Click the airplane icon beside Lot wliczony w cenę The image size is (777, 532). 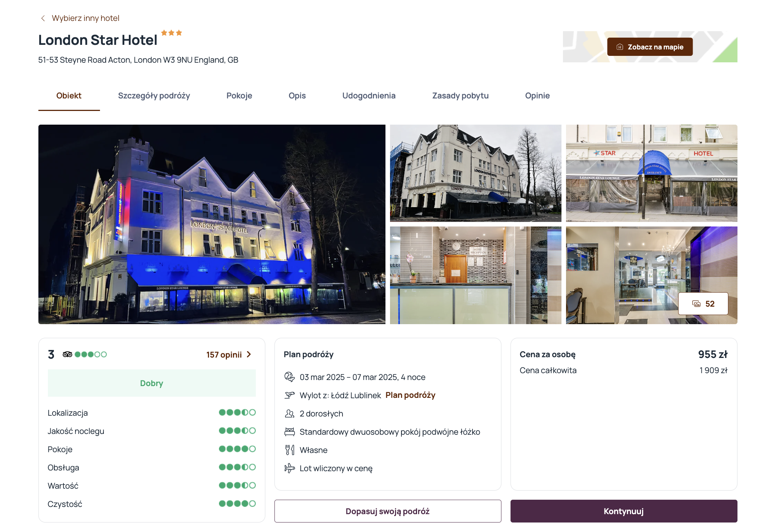[290, 468]
